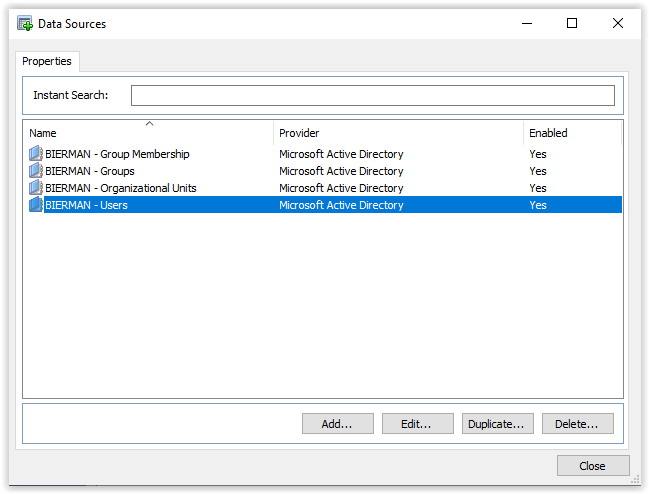Image resolution: width=649 pixels, height=494 pixels.
Task: Duplicate the selected data source
Action: pyautogui.click(x=498, y=423)
